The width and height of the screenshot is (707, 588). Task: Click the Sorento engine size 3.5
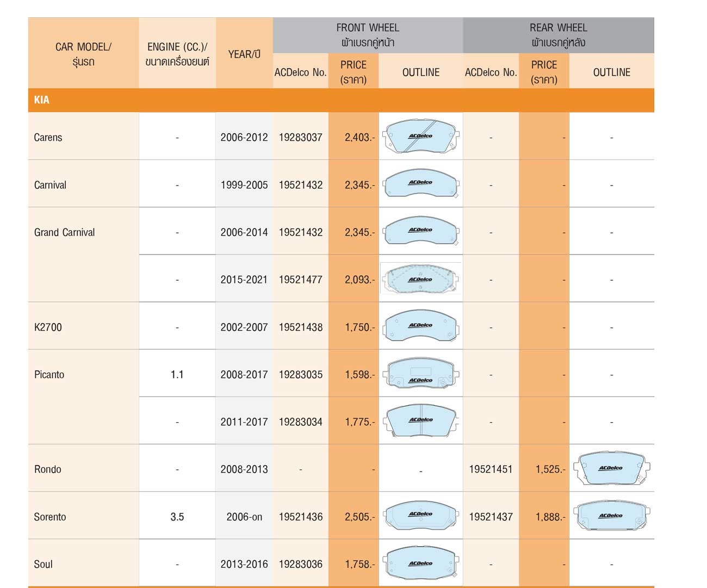tap(177, 517)
